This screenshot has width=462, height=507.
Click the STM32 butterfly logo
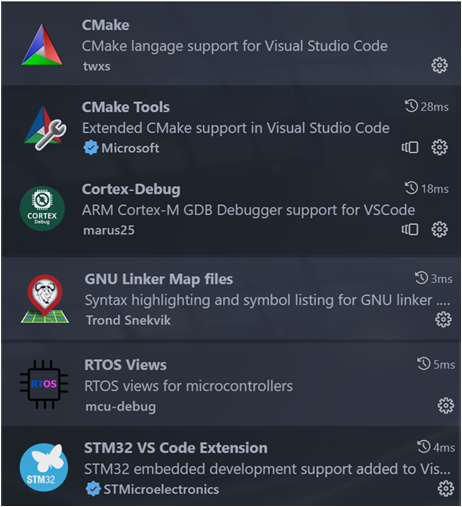44,467
